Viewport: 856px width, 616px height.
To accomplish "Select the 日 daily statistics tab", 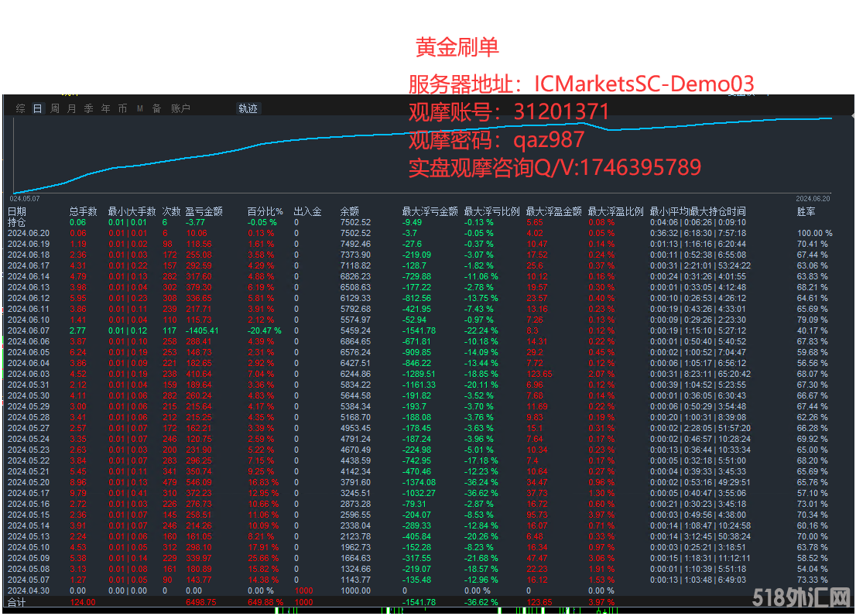I will pos(38,109).
